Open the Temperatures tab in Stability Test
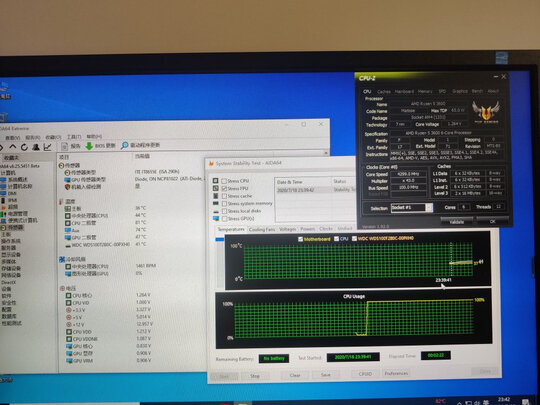Screen dimensions: 540x405 pos(231,229)
